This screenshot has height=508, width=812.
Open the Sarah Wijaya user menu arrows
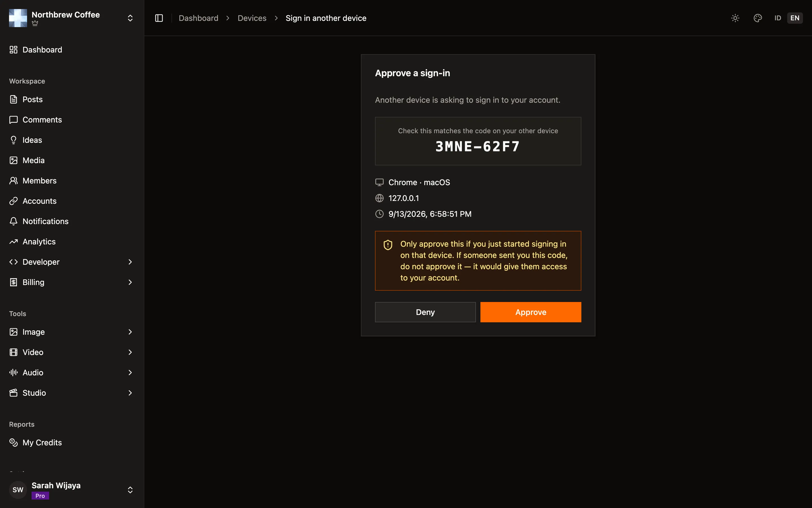click(x=130, y=490)
